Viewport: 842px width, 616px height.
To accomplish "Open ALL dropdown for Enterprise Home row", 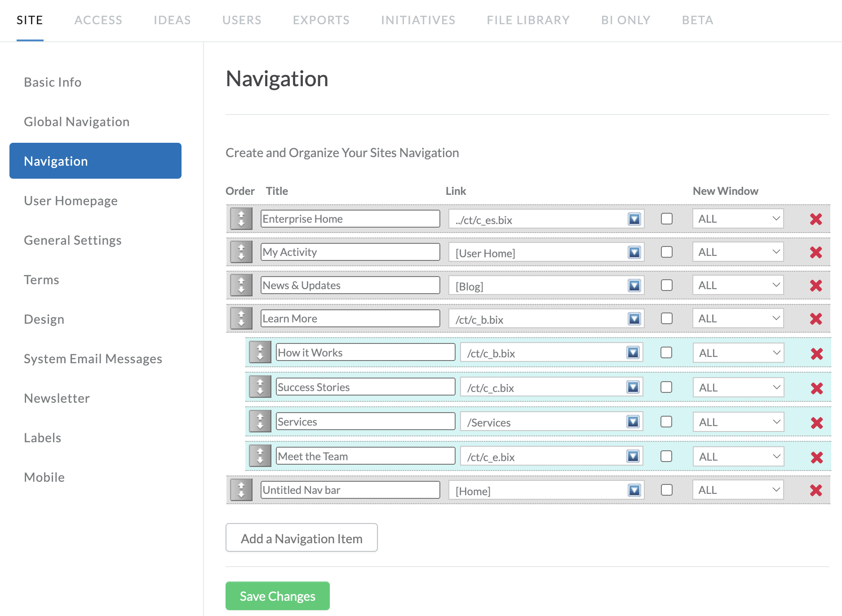I will coord(738,219).
